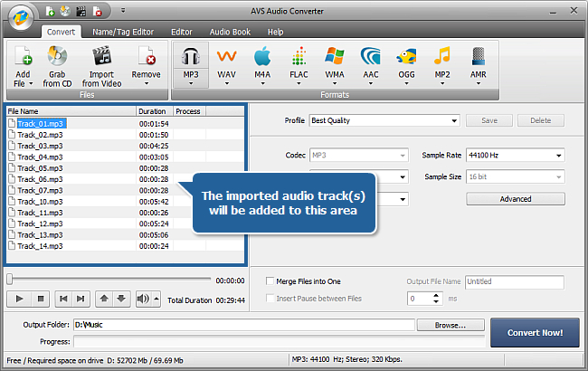
Task: Move selected file down in list
Action: point(121,299)
